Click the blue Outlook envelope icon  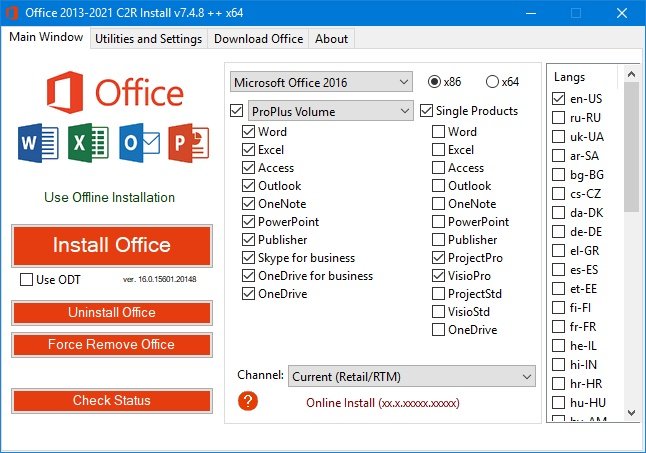(x=139, y=142)
